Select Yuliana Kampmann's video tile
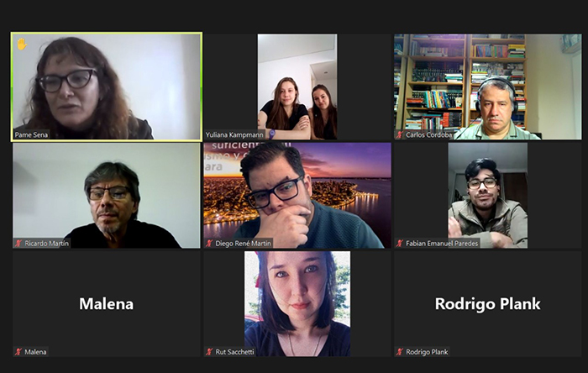This screenshot has height=373, width=588. tap(297, 87)
